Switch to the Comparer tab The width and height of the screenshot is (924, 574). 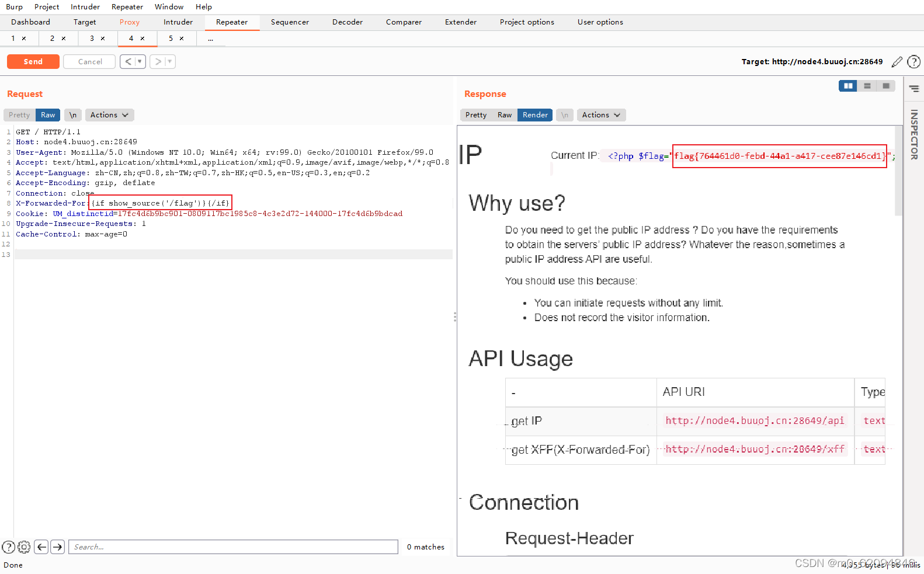[404, 22]
